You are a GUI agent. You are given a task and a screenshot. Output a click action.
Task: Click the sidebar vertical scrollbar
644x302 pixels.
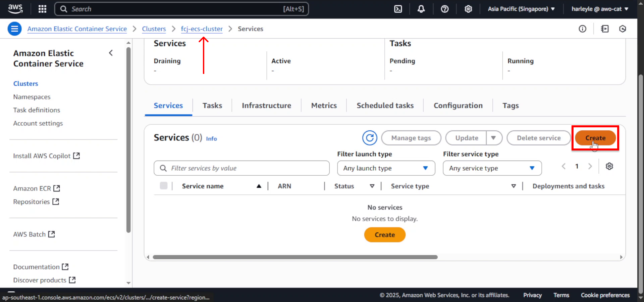(x=128, y=140)
